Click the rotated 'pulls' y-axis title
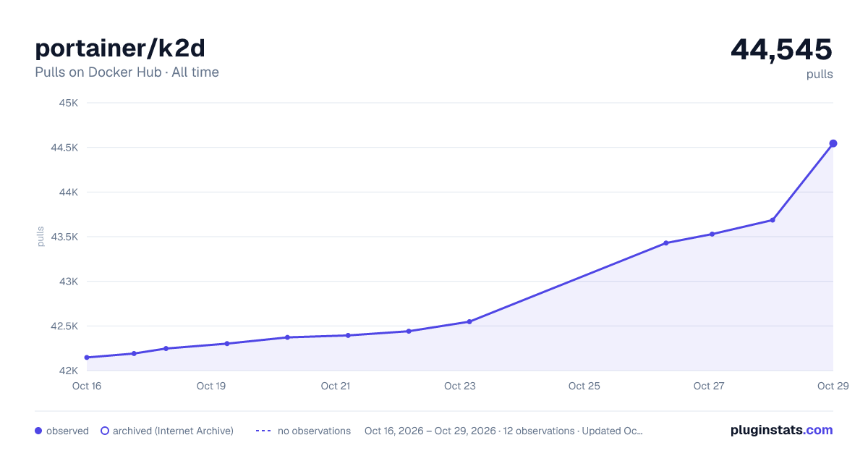This screenshot has height=456, width=868. coord(41,237)
